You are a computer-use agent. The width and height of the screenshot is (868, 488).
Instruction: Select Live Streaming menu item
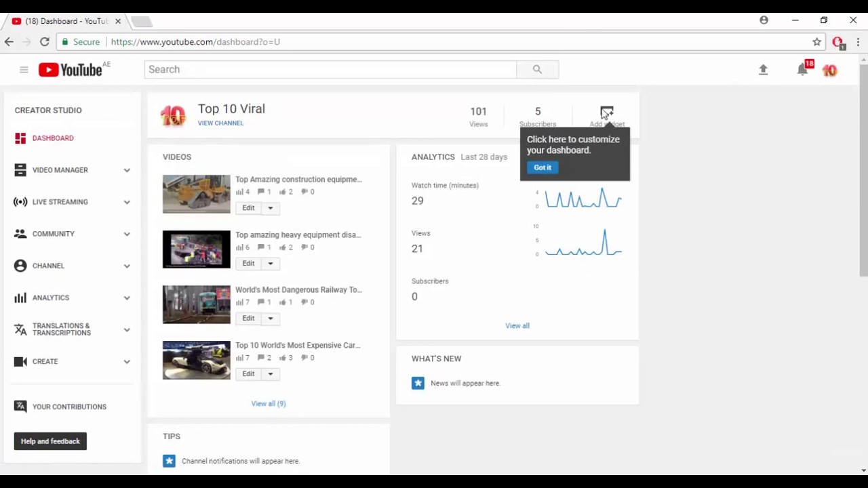point(60,202)
